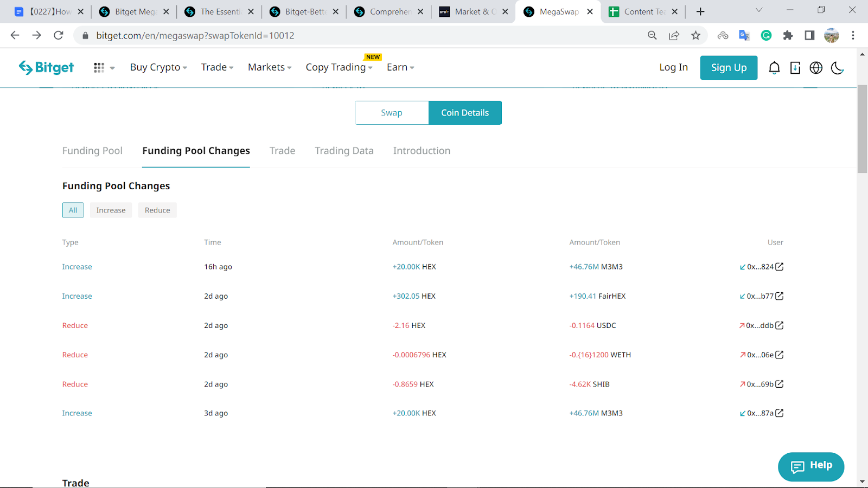Expand the Buy Crypto menu
This screenshot has width=868, height=488.
point(158,67)
